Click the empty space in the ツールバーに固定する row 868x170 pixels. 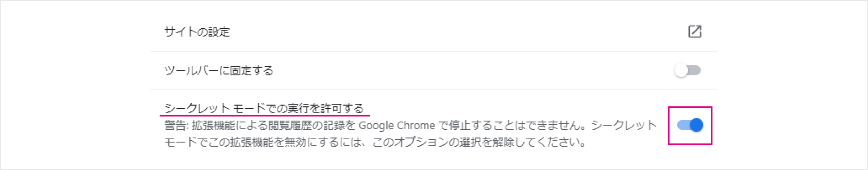click(x=470, y=70)
